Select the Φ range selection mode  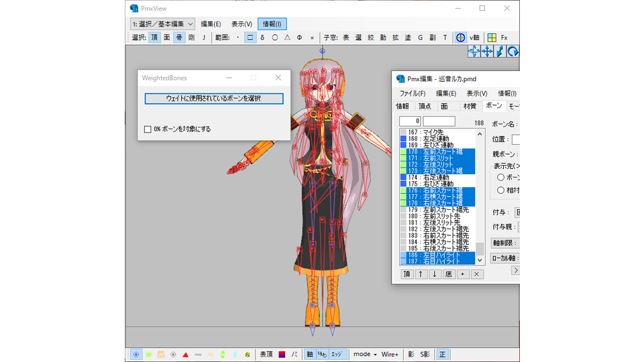coord(299,38)
